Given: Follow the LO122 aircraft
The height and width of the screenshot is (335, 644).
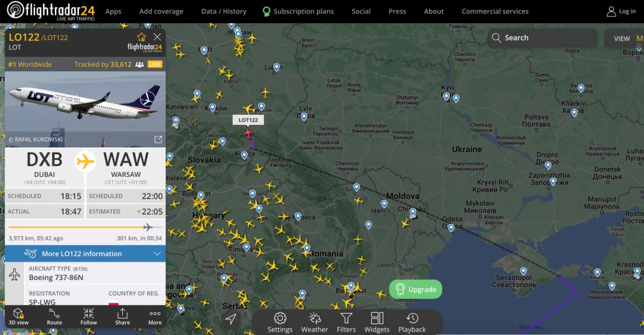Looking at the screenshot, I should (x=89, y=317).
